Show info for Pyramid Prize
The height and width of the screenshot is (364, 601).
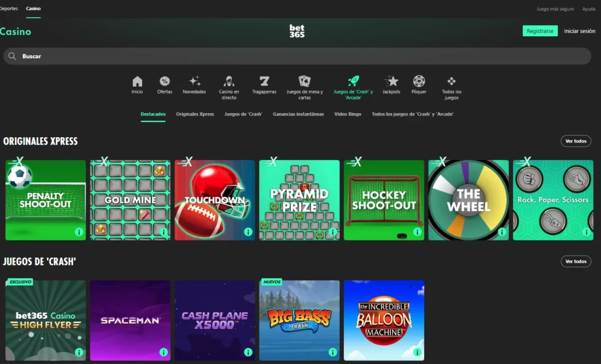pos(333,232)
